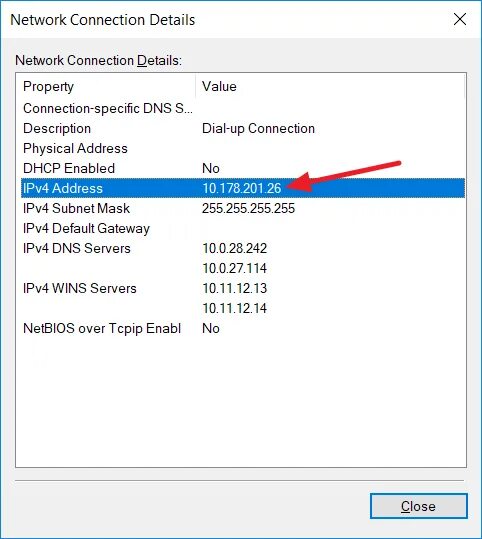482x539 pixels.
Task: Click the 10.178.201.26 IP value
Action: click(242, 188)
